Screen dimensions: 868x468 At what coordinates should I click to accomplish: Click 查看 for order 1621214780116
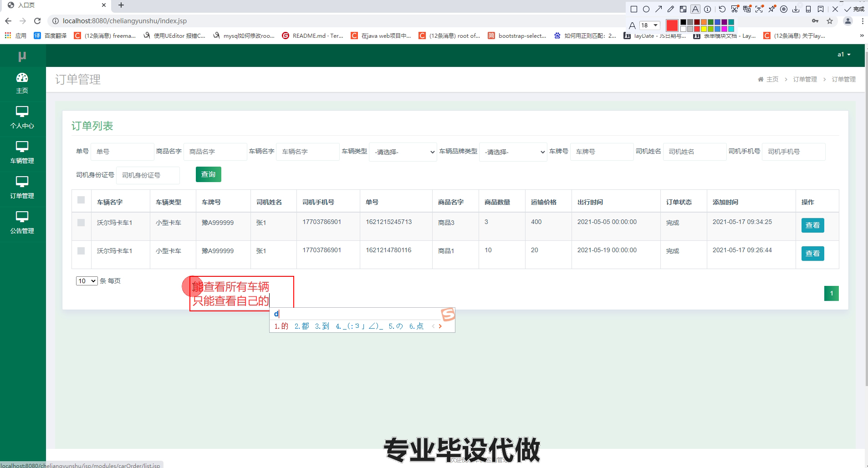point(813,254)
